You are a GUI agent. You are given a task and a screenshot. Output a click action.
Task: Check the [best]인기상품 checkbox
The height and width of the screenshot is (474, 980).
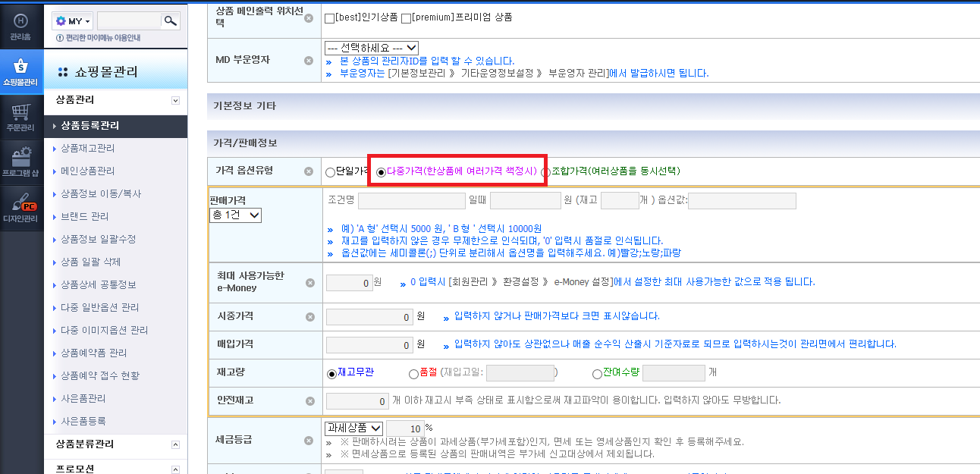point(329,17)
